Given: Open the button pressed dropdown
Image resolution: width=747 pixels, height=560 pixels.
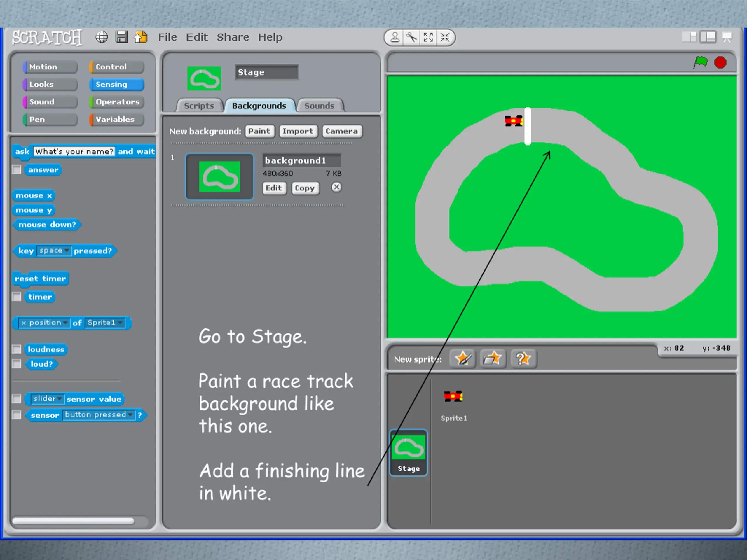Looking at the screenshot, I should (x=98, y=415).
